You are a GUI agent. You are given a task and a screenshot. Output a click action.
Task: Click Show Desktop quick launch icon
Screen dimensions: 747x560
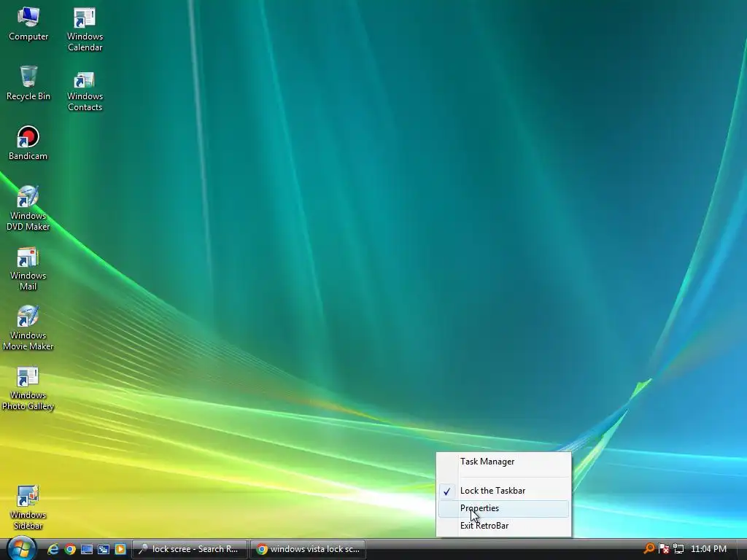point(87,549)
